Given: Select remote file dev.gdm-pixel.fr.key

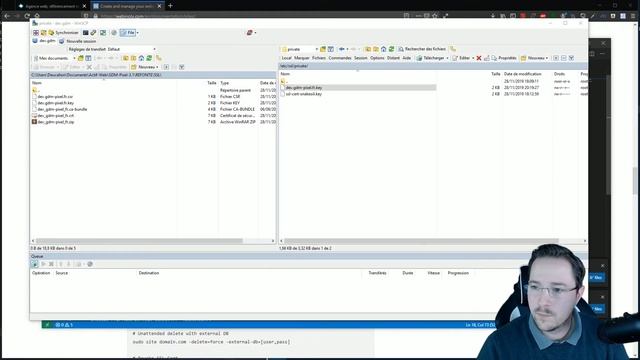Looking at the screenshot, I should click(x=358, y=87).
